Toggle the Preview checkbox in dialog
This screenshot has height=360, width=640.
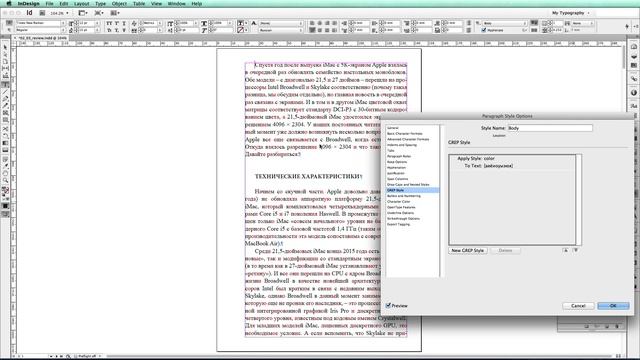[389, 305]
